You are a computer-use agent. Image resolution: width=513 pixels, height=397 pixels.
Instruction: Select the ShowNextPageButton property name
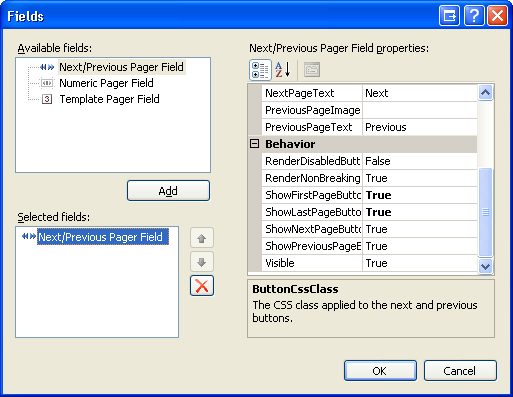pos(312,229)
